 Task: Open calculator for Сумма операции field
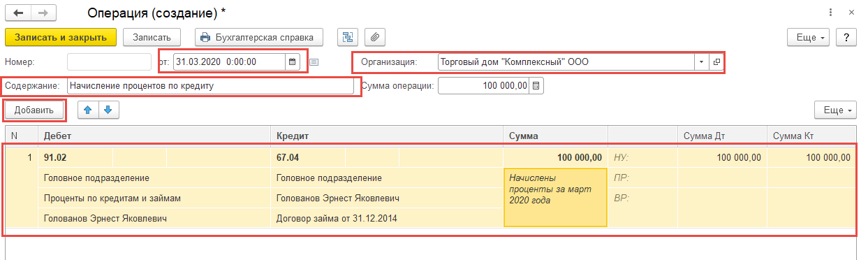click(536, 86)
